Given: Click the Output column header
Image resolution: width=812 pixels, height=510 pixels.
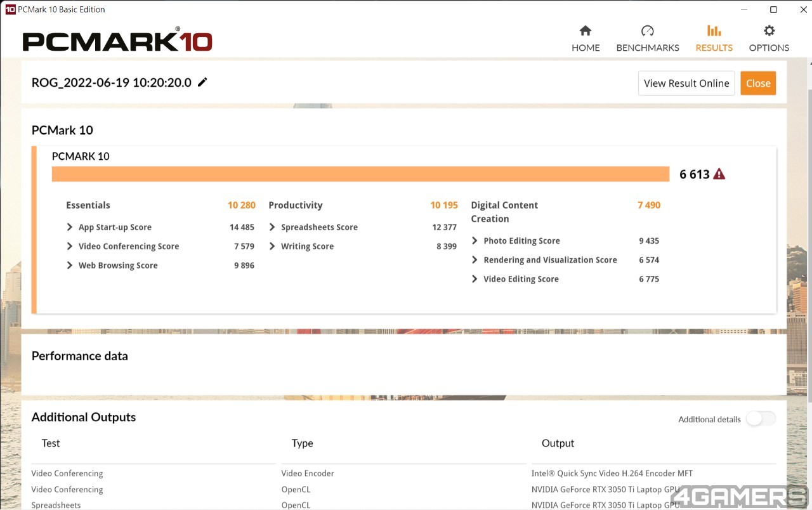Looking at the screenshot, I should (x=558, y=443).
